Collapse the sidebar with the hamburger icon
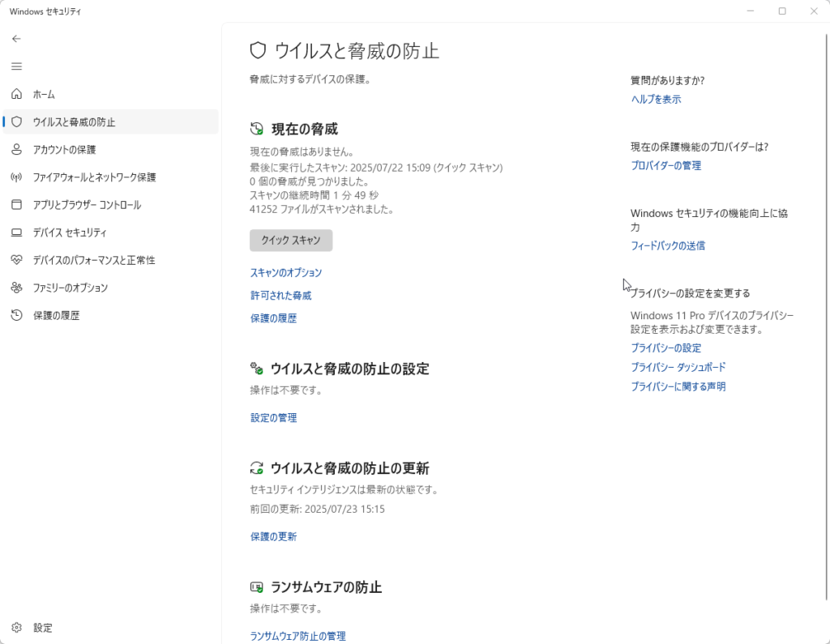This screenshot has height=644, width=830. point(16,66)
